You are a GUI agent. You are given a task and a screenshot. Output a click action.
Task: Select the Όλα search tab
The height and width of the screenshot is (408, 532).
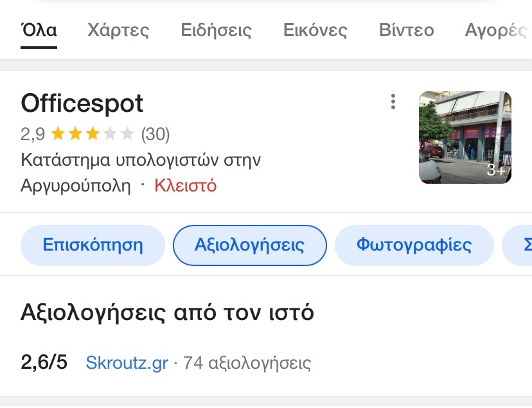(39, 30)
